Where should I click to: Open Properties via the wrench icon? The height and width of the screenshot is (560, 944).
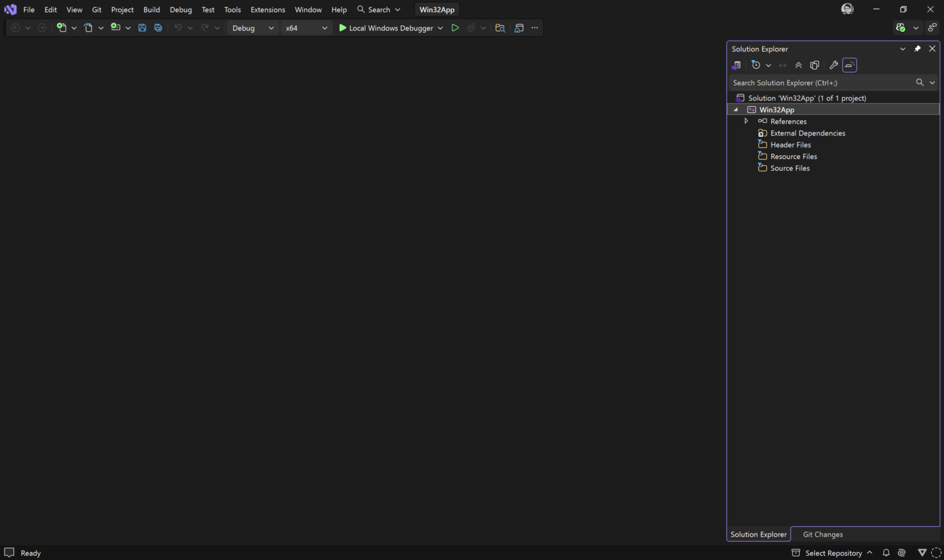pos(833,65)
